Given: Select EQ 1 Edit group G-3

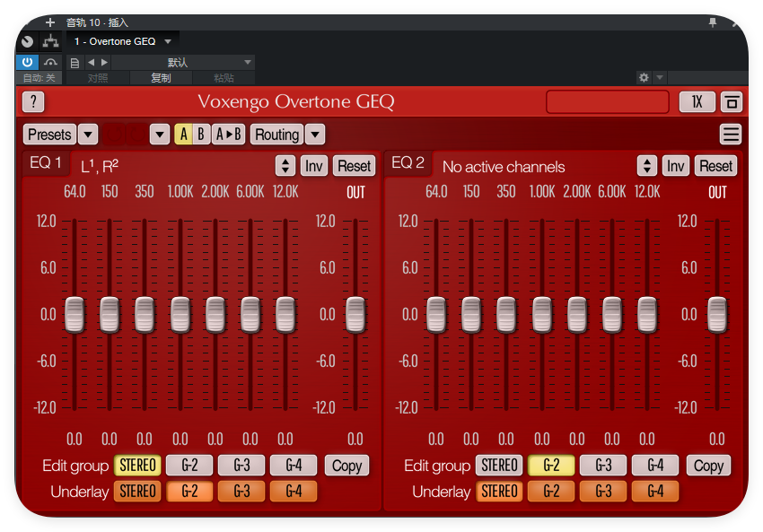Looking at the screenshot, I should point(241,466).
